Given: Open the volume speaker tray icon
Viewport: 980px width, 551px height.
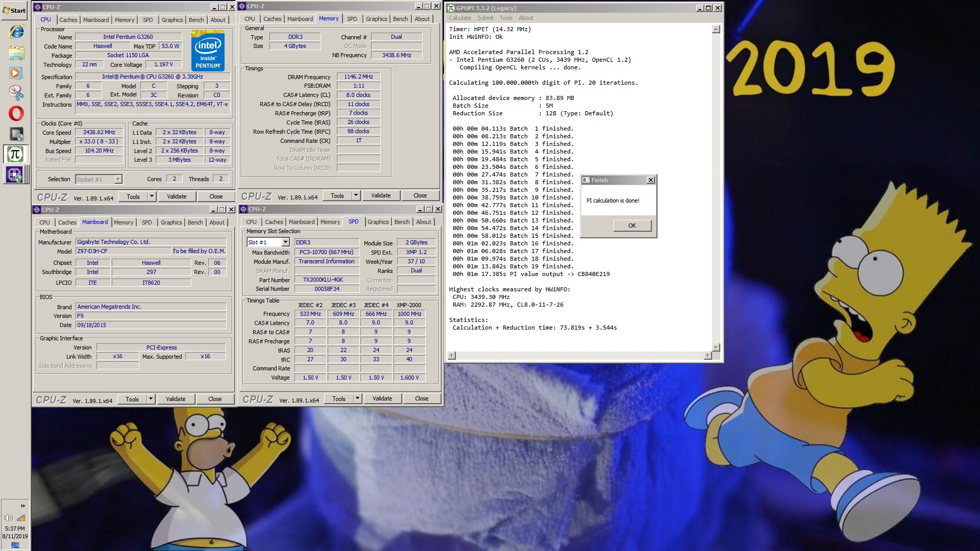Looking at the screenshot, I should [x=9, y=518].
